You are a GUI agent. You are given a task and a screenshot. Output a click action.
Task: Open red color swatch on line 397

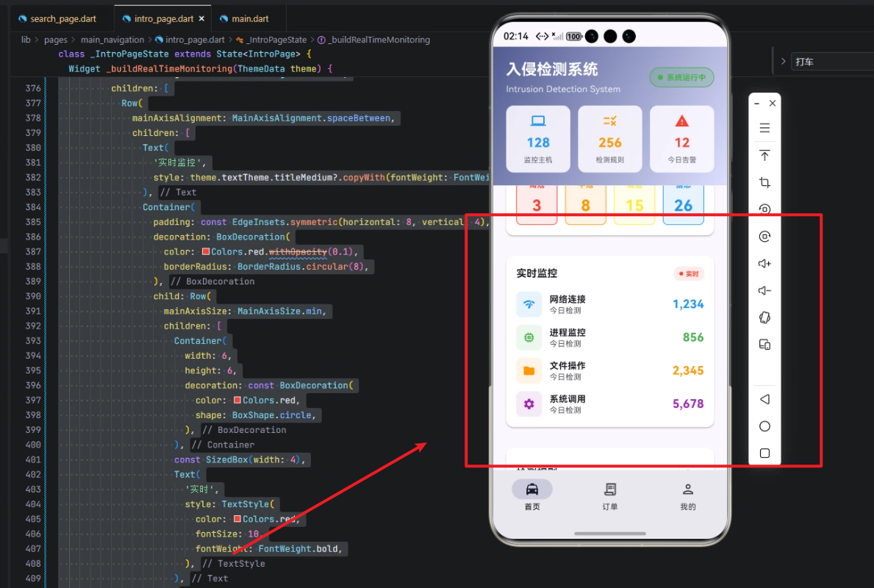tap(237, 400)
